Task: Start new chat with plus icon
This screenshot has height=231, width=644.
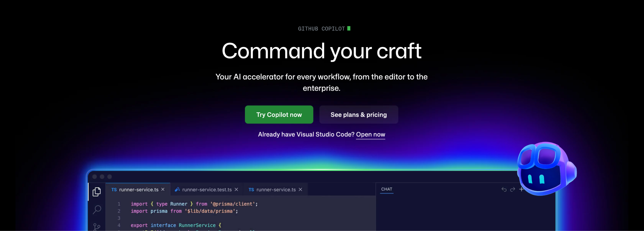Action: (x=521, y=189)
